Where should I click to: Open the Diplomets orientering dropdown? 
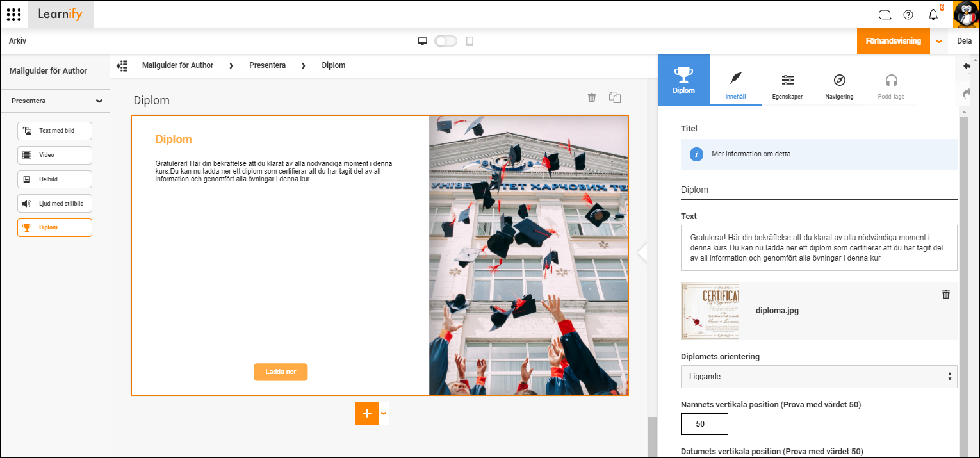point(819,377)
